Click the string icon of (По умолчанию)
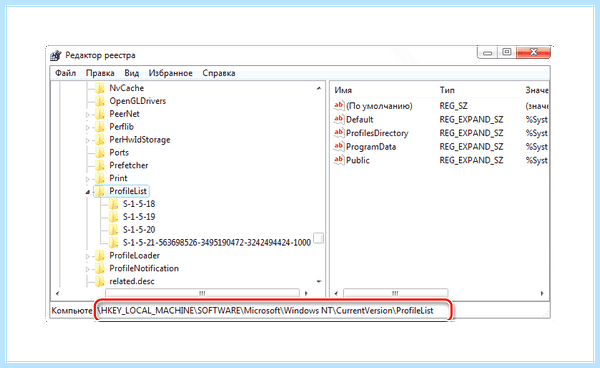Screen dimensions: 600x368 [x=339, y=106]
